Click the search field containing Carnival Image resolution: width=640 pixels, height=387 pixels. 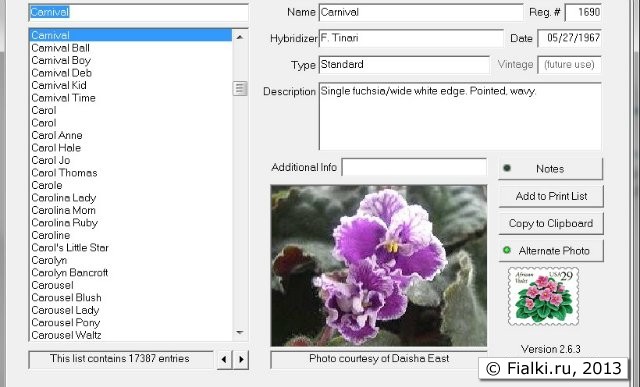(138, 12)
